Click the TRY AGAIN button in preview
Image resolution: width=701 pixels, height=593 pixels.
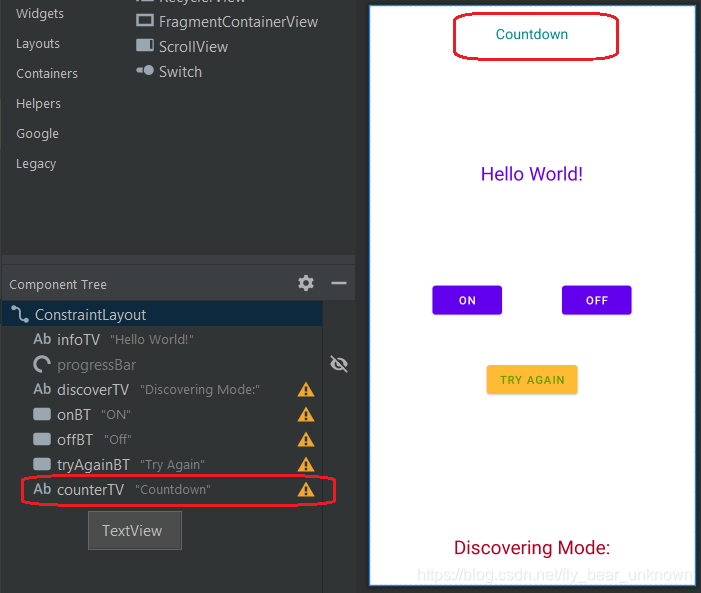click(x=532, y=380)
